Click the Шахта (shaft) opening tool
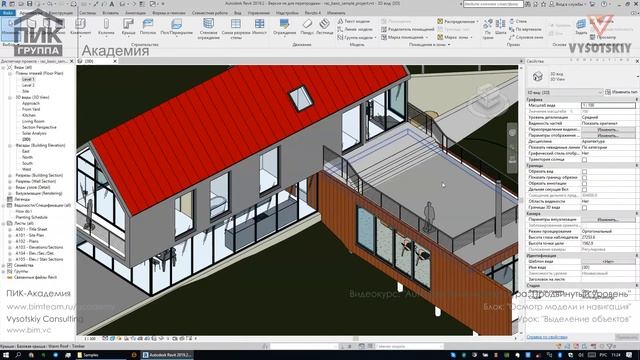Image resolution: width=640 pixels, height=360 pixels. 500,26
